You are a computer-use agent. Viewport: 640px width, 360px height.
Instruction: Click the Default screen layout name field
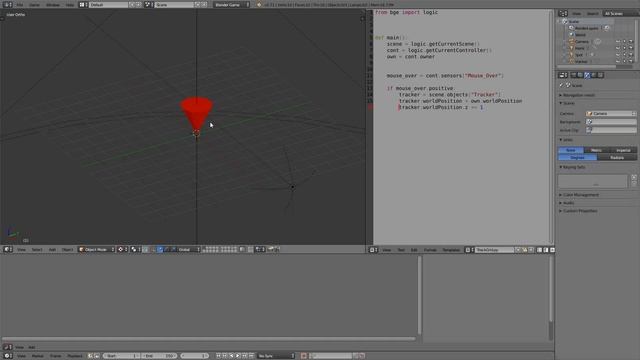click(x=108, y=4)
